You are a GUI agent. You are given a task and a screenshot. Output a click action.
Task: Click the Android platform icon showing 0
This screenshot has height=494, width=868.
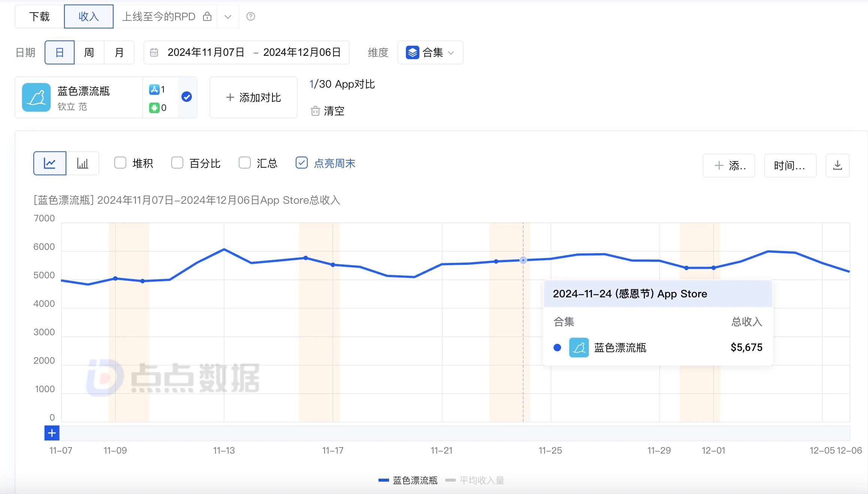[155, 108]
